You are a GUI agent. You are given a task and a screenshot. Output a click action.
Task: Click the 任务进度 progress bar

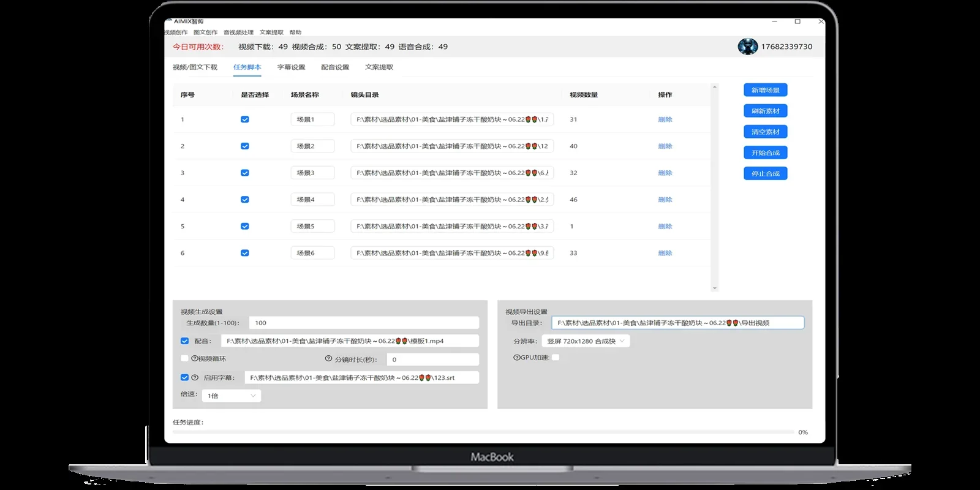[483, 432]
